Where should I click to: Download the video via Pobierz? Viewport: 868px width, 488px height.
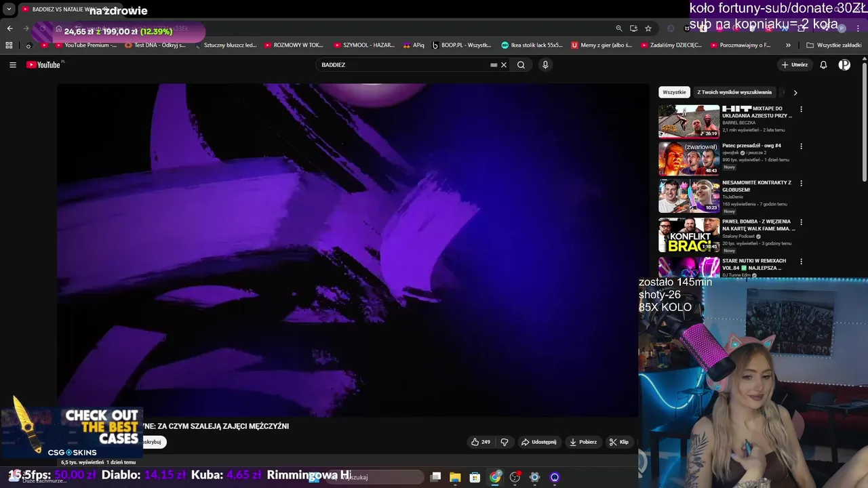pyautogui.click(x=583, y=442)
